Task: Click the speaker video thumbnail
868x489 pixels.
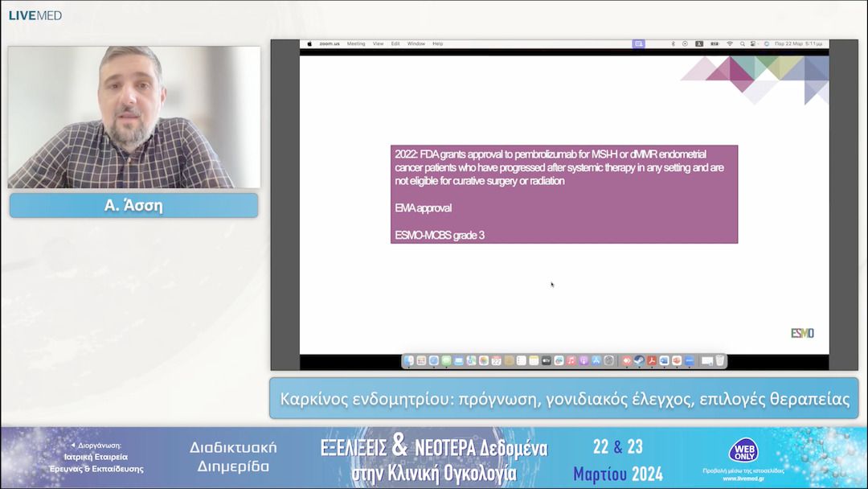Action: pos(134,117)
